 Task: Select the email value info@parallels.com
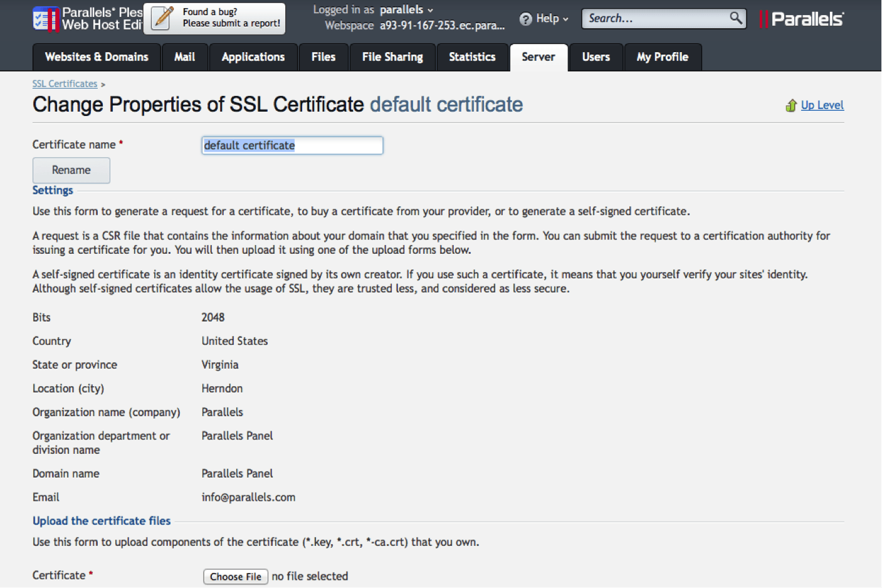pyautogui.click(x=248, y=497)
